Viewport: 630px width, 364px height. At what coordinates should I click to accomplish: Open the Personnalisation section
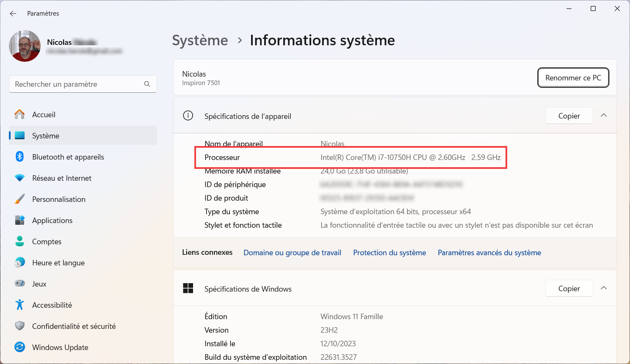tap(83, 199)
